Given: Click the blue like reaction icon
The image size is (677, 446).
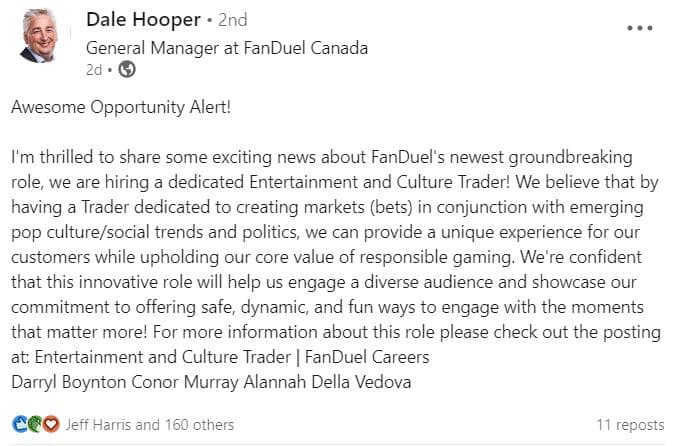Looking at the screenshot, I should [20, 424].
